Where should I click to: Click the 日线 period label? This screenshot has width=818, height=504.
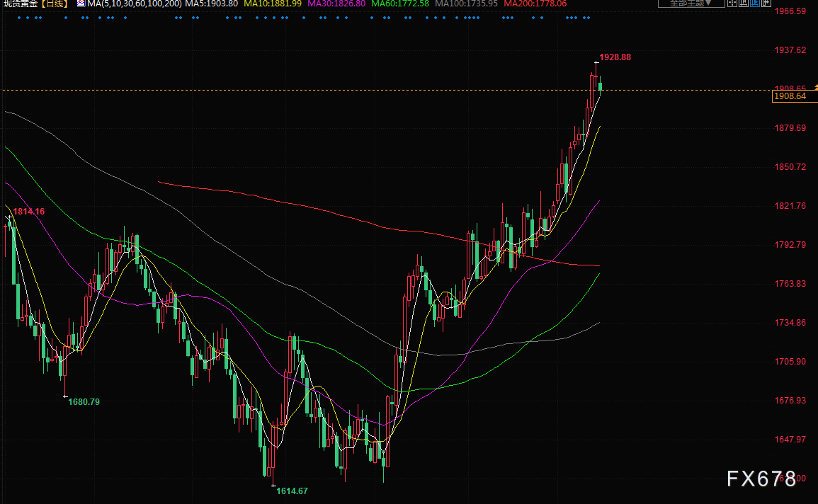coord(55,3)
